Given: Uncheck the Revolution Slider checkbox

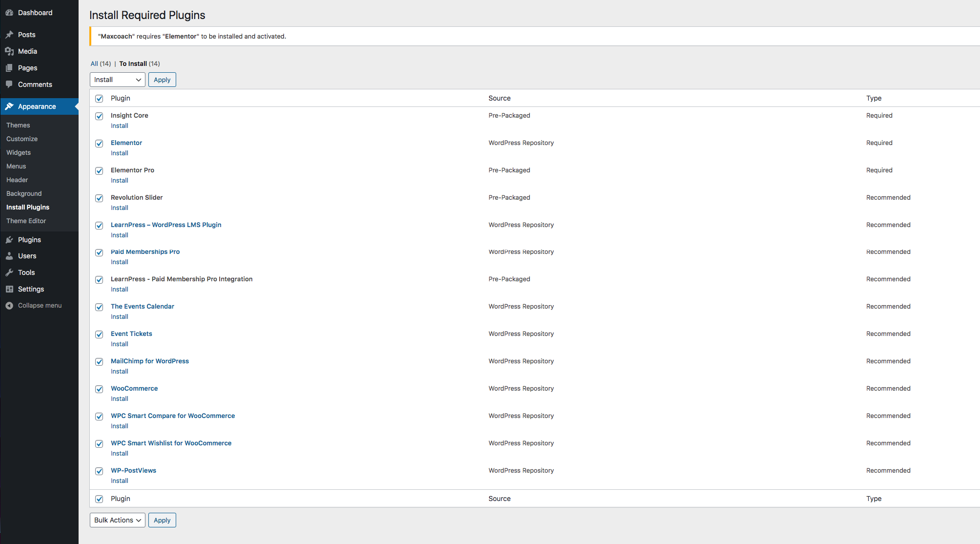Looking at the screenshot, I should (x=99, y=198).
